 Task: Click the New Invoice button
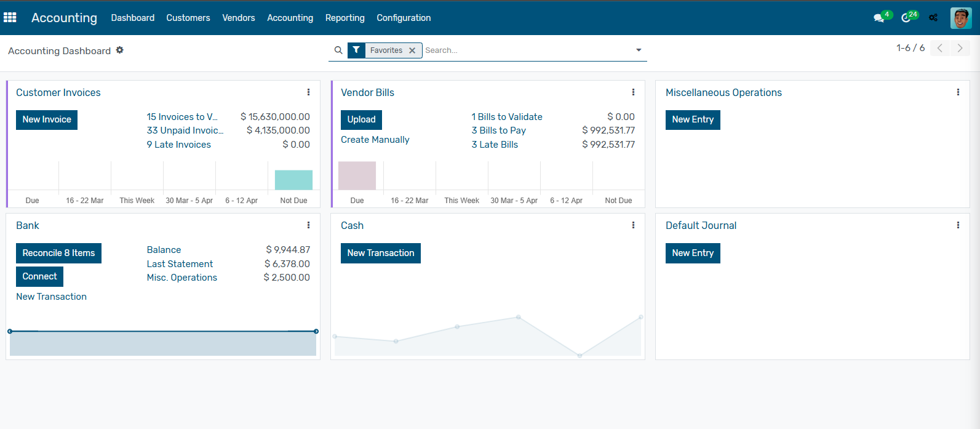click(x=47, y=119)
